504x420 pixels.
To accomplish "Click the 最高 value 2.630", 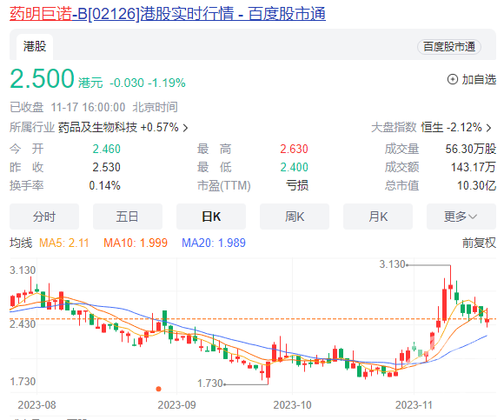I will click(294, 149).
